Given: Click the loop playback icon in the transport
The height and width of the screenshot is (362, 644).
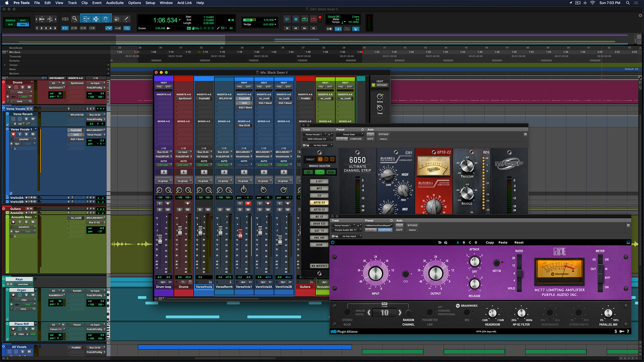Looking at the screenshot, I should click(305, 19).
